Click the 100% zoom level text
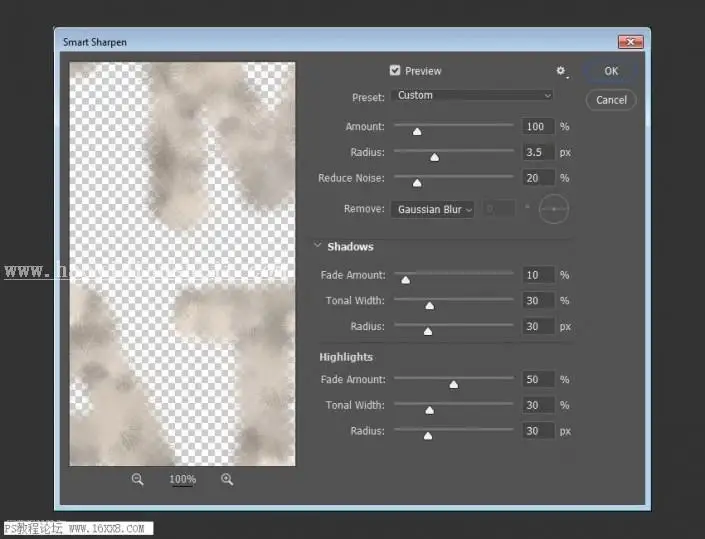This screenshot has width=705, height=539. (183, 479)
